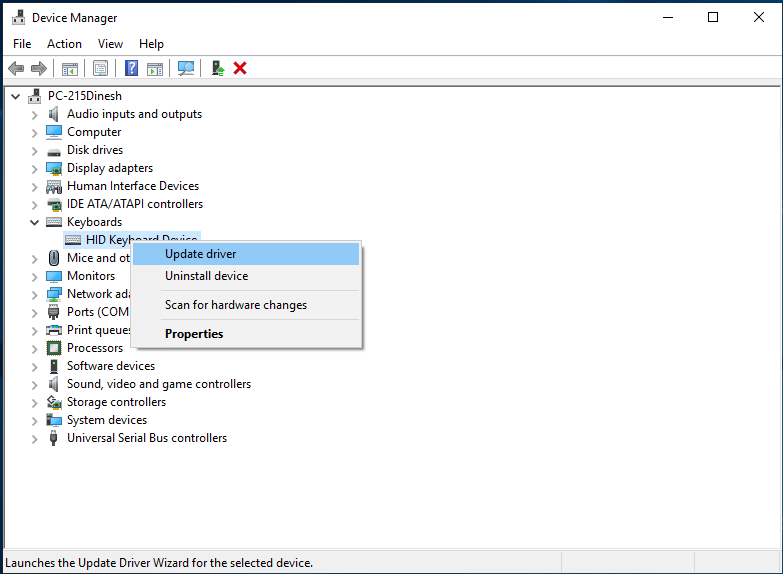Viewport: 783px width, 574px height.
Task: Collapse the PC-215Dinesh root node
Action: [x=15, y=96]
